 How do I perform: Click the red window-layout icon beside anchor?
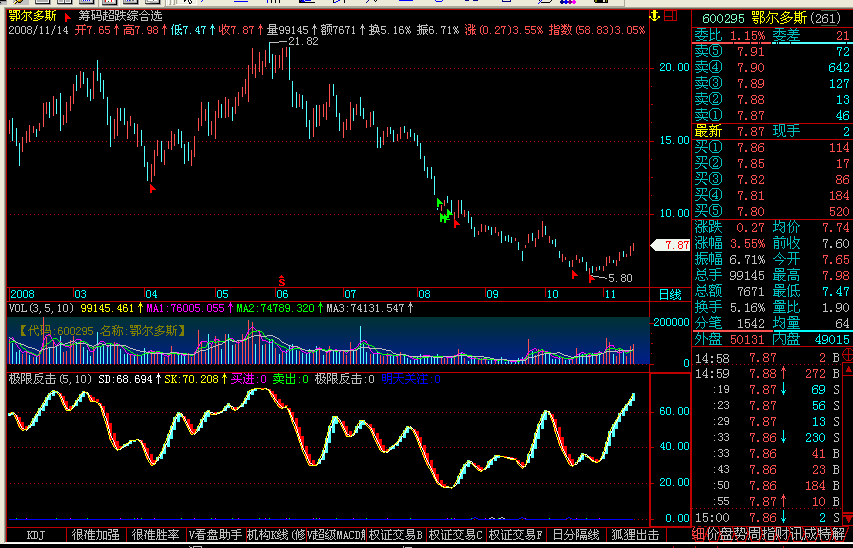pyautogui.click(x=671, y=15)
